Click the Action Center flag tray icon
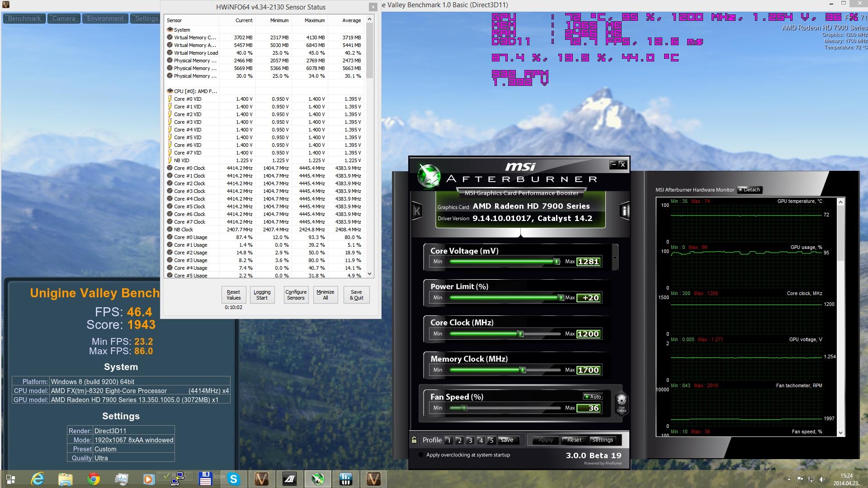 click(800, 479)
